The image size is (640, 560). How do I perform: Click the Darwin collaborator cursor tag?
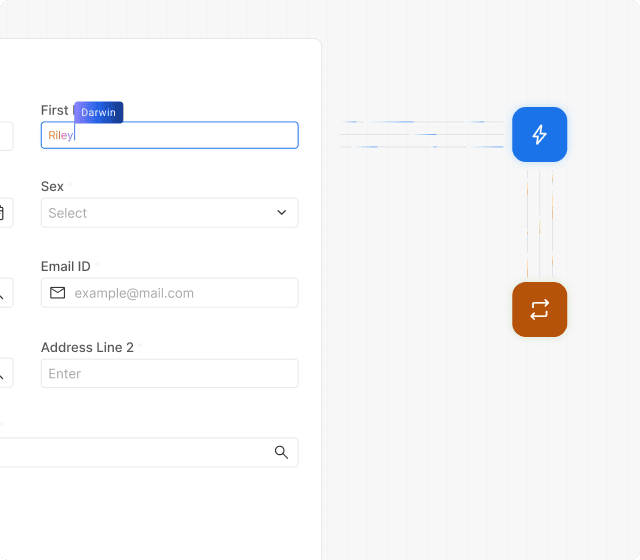pos(98,112)
